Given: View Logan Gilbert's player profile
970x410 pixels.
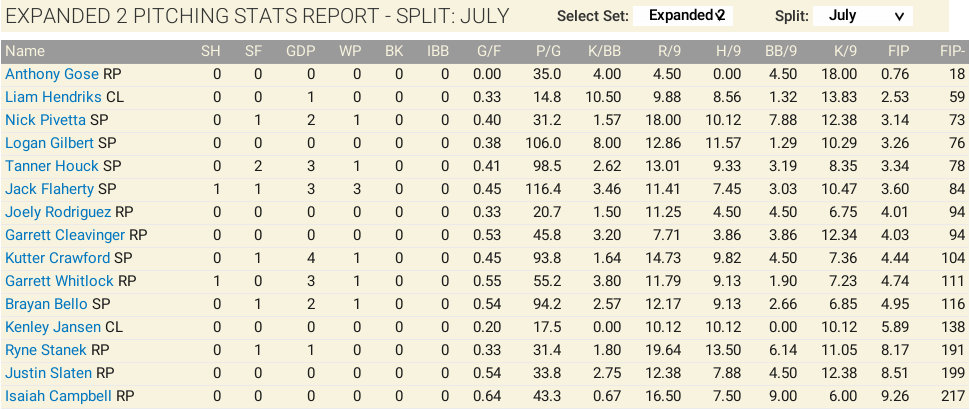Looking at the screenshot, I should (50, 143).
